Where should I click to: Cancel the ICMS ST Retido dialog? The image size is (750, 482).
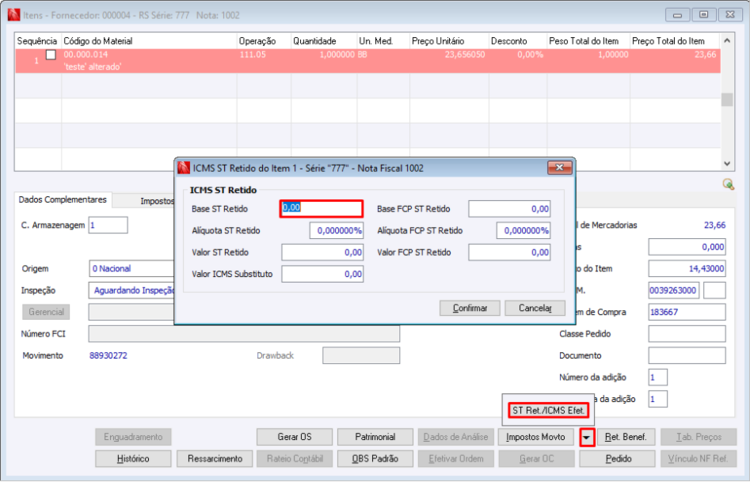[x=535, y=308]
